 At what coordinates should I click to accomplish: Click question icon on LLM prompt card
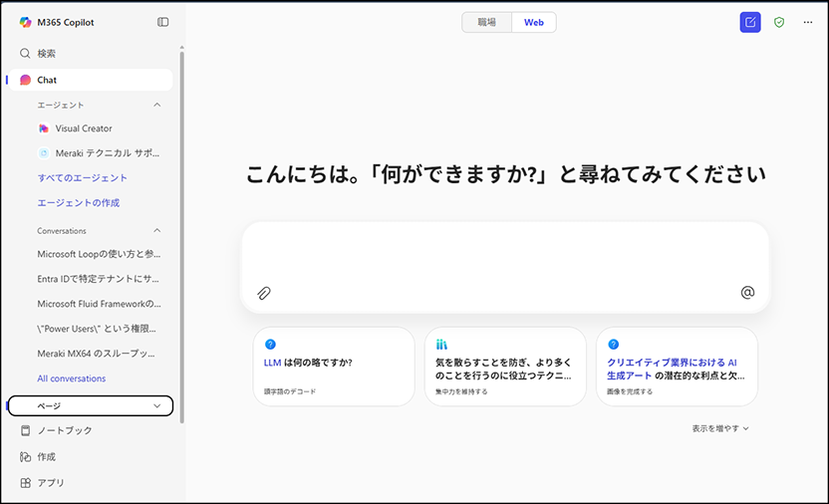270,345
